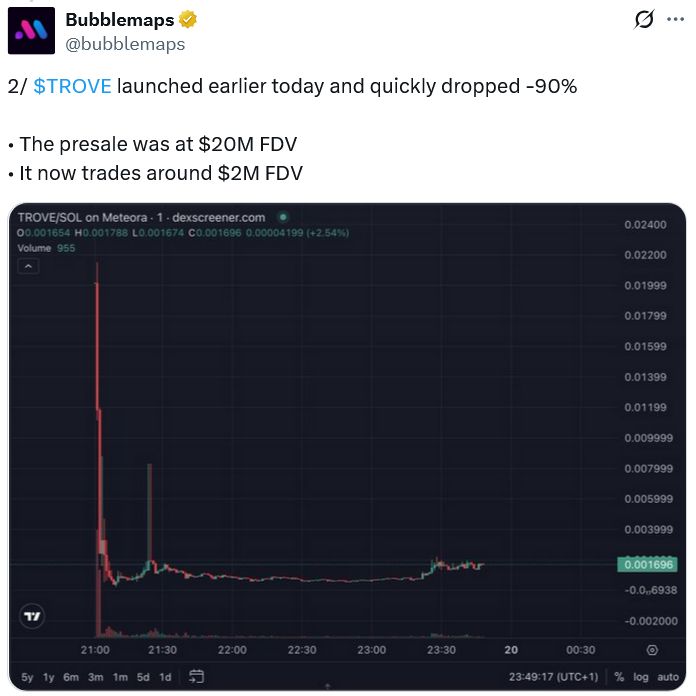The height and width of the screenshot is (696, 696).
Task: Select the 1d time range
Action: coord(165,677)
